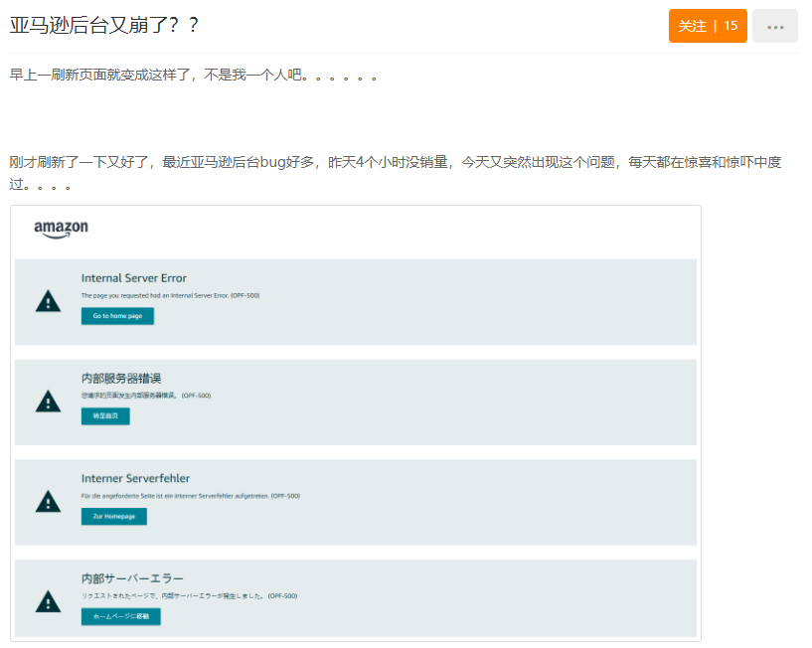The height and width of the screenshot is (648, 812).
Task: Click the Zur Homepage button
Action: click(x=114, y=517)
